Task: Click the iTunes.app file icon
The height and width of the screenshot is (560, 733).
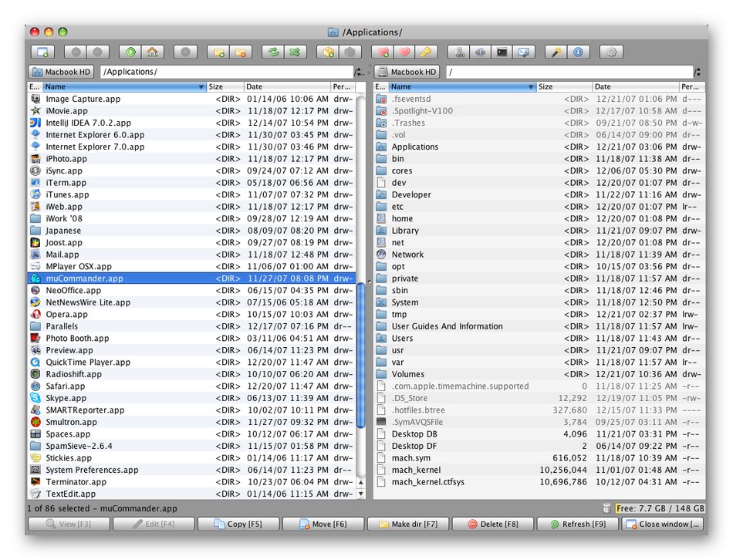Action: click(x=35, y=194)
